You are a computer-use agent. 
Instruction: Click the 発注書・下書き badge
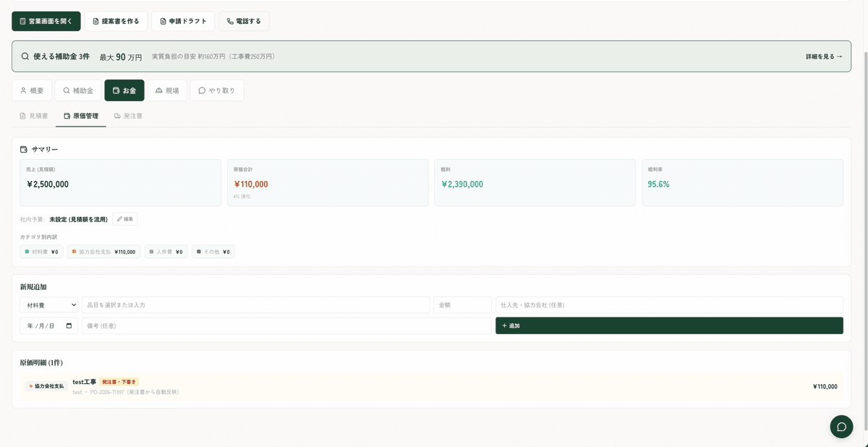pyautogui.click(x=119, y=382)
